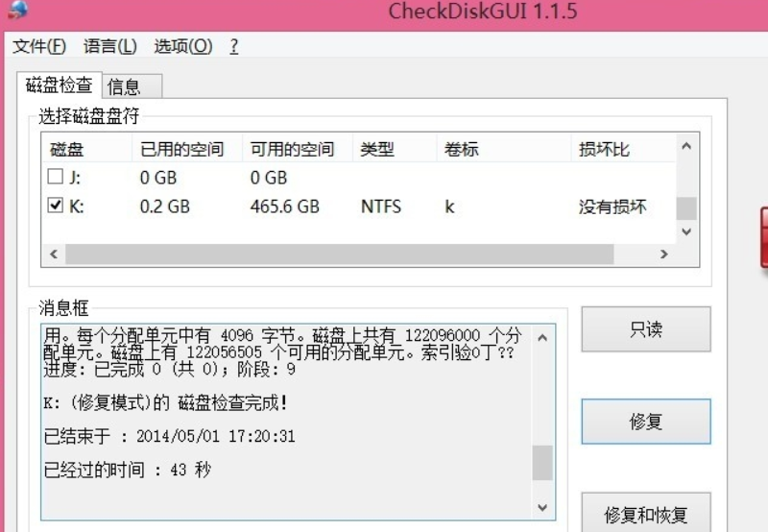Click drive list scroll-down arrow
The image size is (768, 532).
coord(685,231)
